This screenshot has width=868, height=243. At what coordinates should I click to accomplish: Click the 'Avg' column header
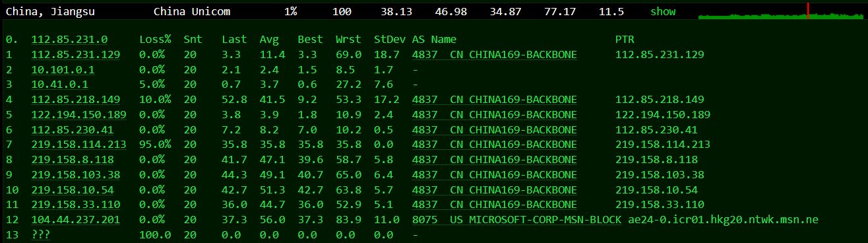269,40
